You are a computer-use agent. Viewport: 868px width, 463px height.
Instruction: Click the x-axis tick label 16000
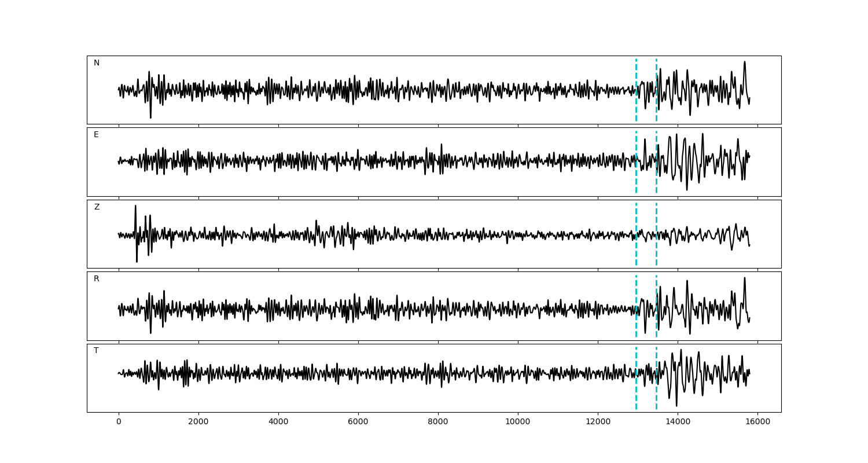[757, 422]
